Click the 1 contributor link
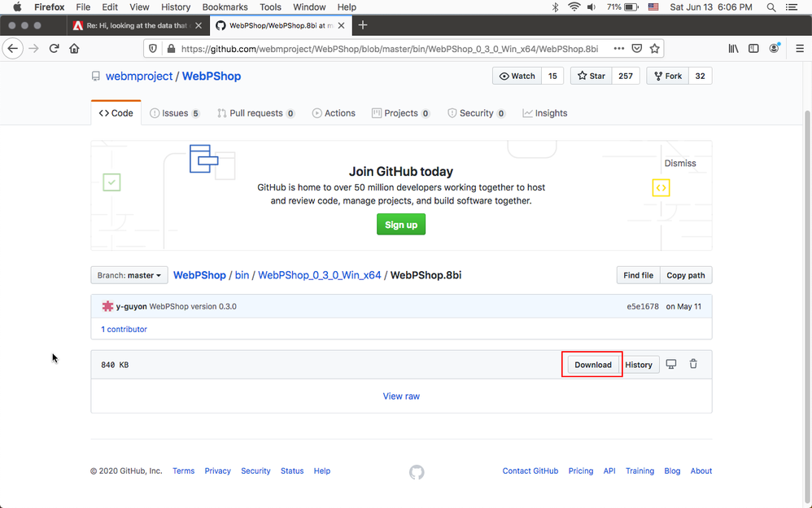This screenshot has height=508, width=812. 124,329
